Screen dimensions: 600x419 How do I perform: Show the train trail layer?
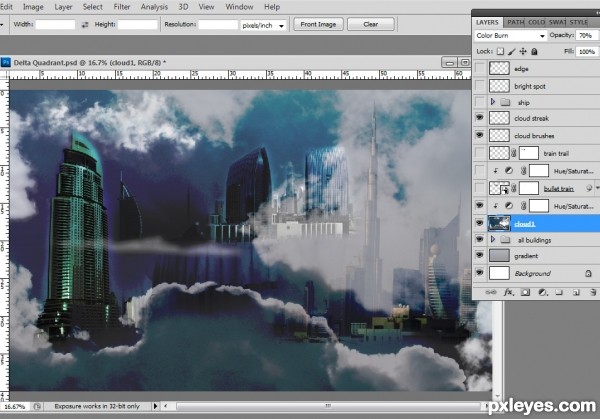click(x=479, y=153)
